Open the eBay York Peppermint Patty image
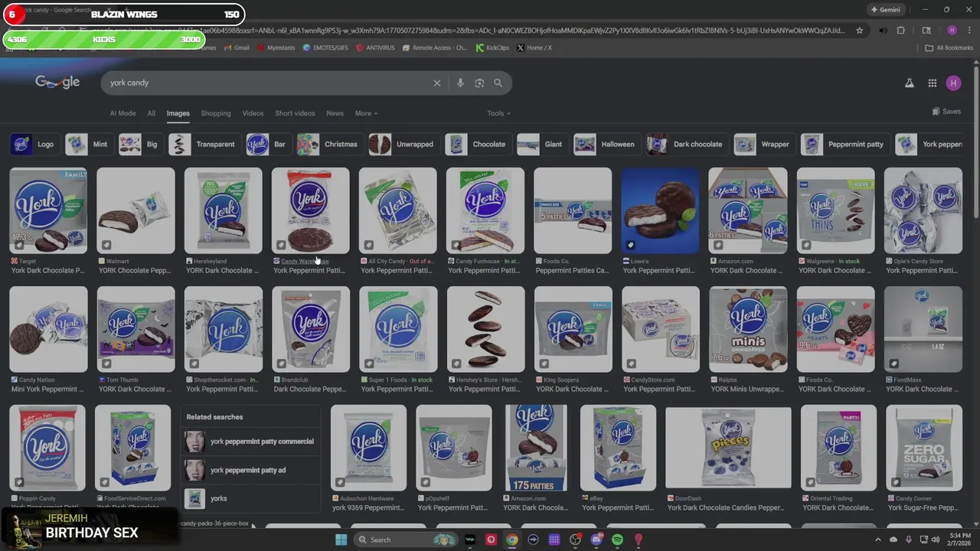Screen dimensions: 980x551 click(618, 448)
